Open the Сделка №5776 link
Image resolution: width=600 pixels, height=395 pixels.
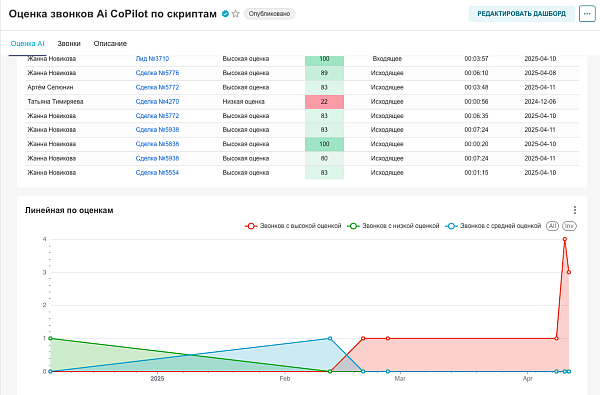[x=157, y=73]
